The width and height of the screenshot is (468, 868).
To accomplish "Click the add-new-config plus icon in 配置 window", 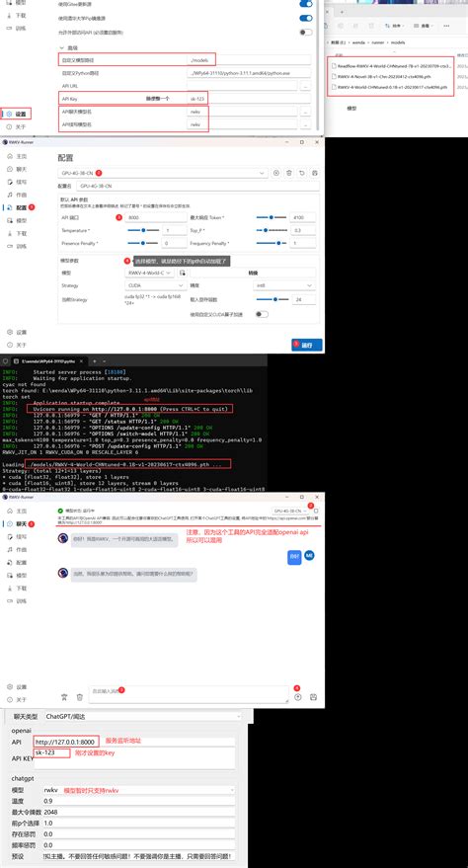I will click(276, 173).
